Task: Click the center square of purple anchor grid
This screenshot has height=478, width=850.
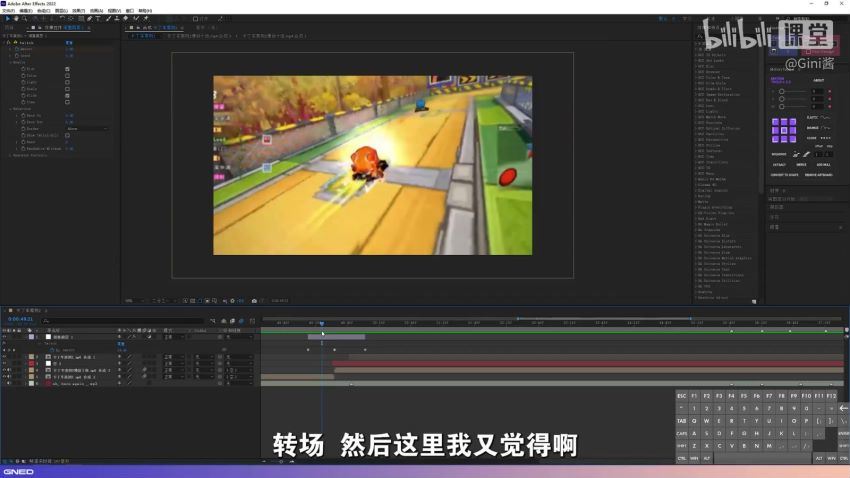Action: tap(784, 130)
